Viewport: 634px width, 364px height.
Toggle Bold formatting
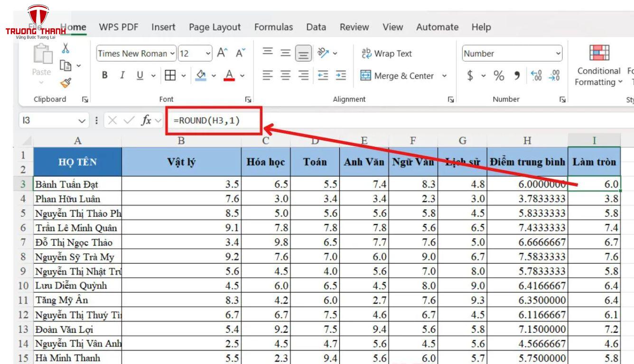(105, 75)
